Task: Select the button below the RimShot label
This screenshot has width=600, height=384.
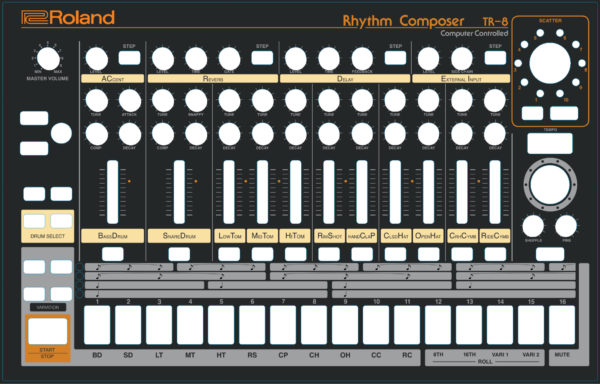Action: tap(329, 254)
